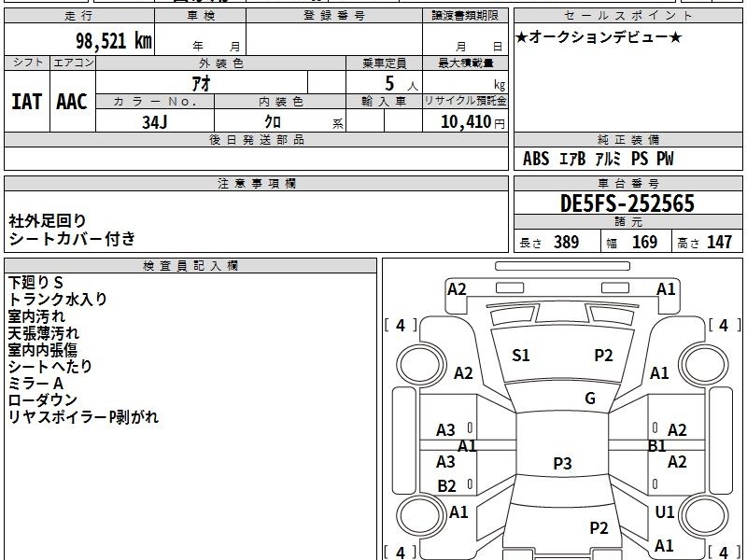The image size is (747, 560).
Task: Click the S1 mark on the car diagram
Action: 521,356
